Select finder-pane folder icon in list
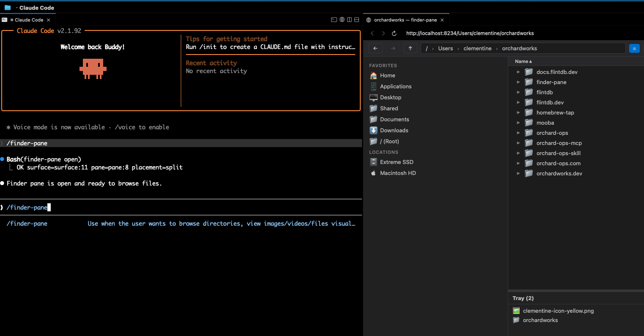Image resolution: width=644 pixels, height=336 pixels. click(529, 82)
